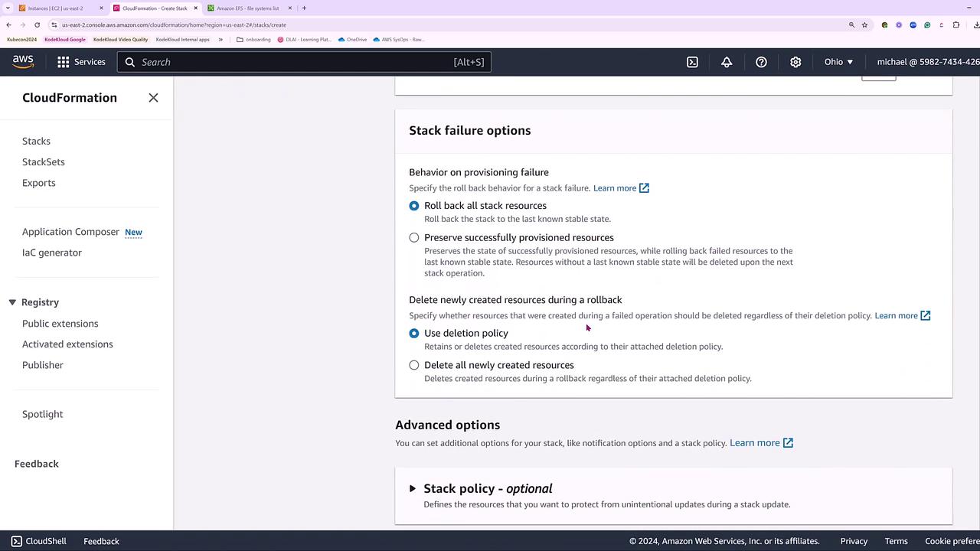Open the CloudShell button in the footer
Viewport: 980px width, 551px height.
(38, 541)
